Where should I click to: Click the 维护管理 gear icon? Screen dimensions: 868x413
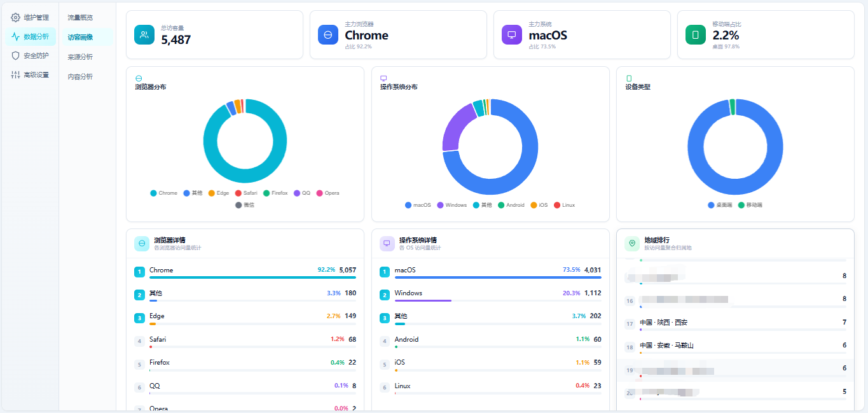click(x=16, y=17)
